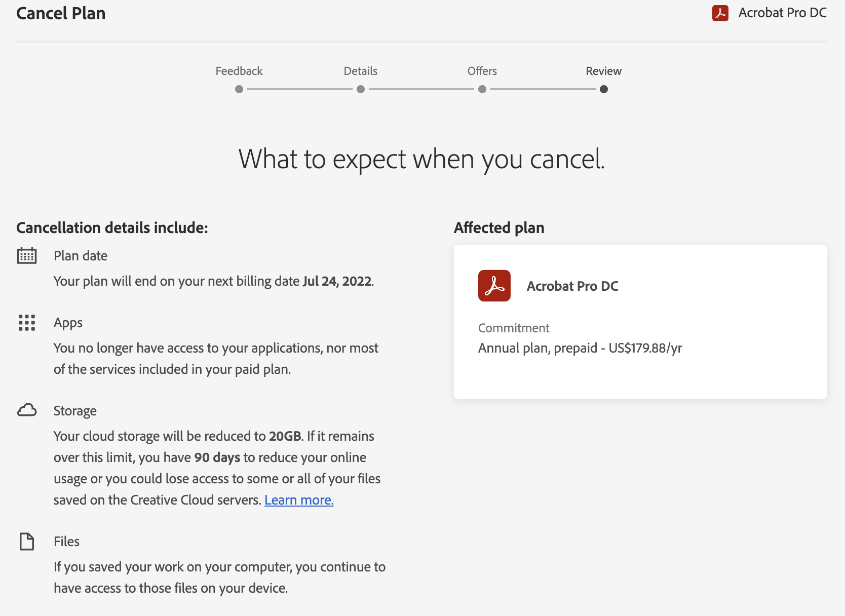845x616 pixels.
Task: Click the 'Cancel Plan' page title
Action: tap(61, 13)
